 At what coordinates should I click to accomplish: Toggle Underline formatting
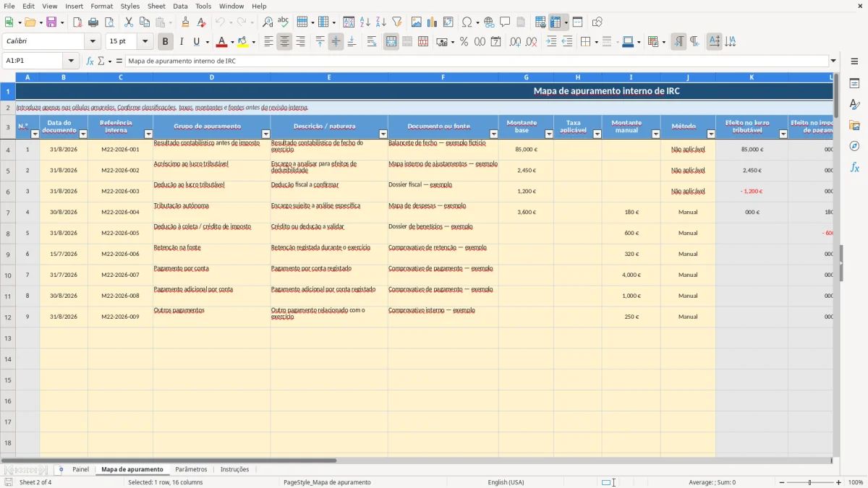tap(196, 42)
